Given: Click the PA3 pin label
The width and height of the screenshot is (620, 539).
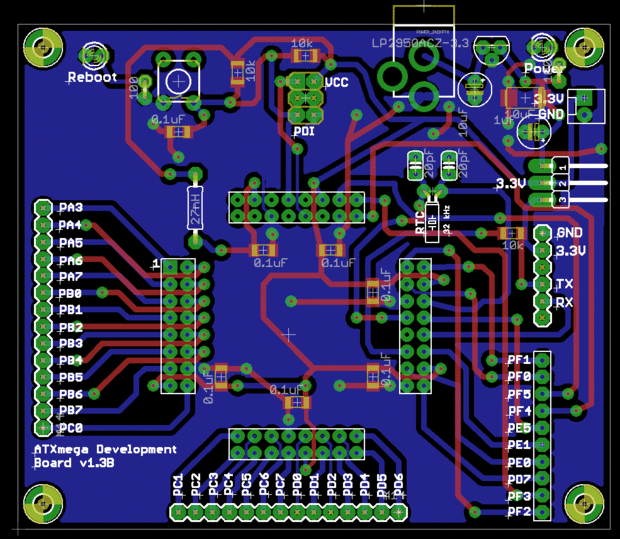Looking at the screenshot, I should click(71, 207).
